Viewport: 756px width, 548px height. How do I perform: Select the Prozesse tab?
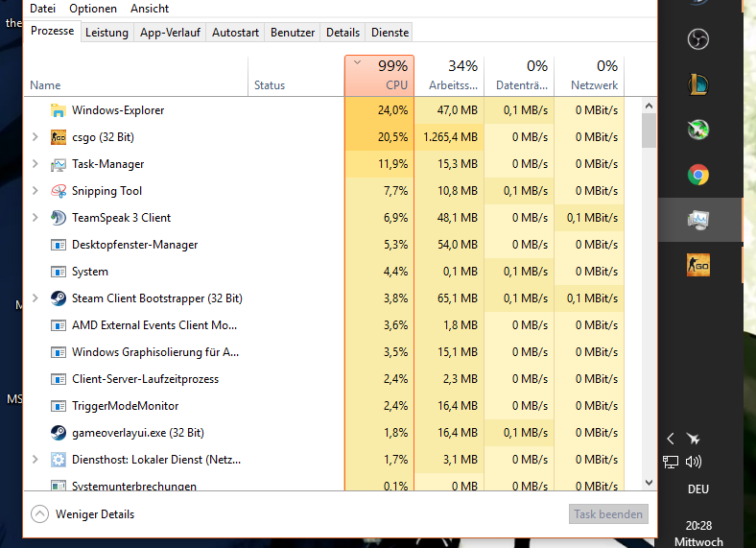coord(52,31)
